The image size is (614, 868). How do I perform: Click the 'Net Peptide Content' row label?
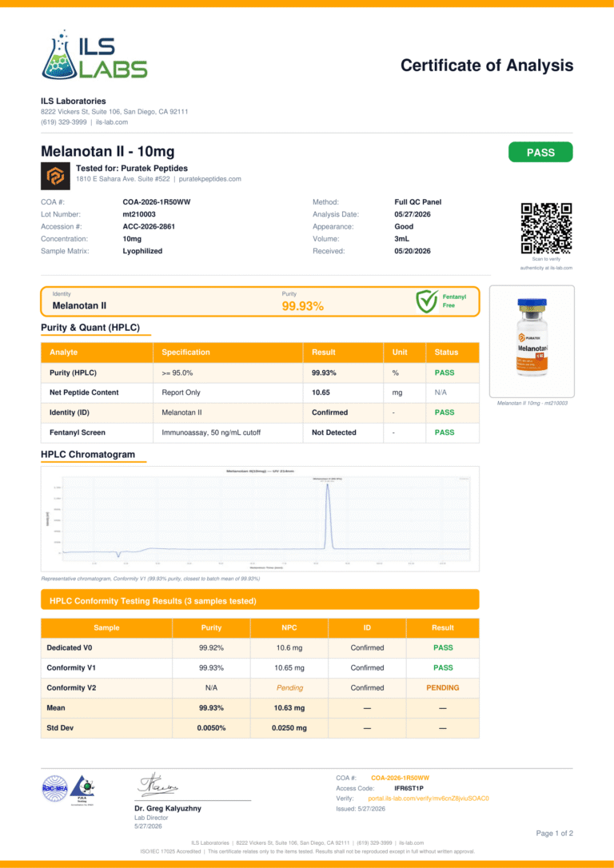[84, 392]
